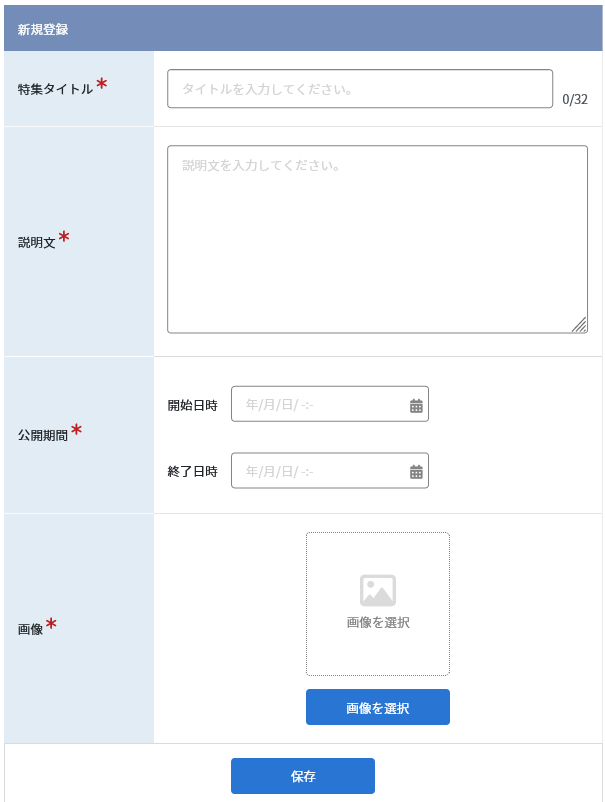Grab the textarea resize handle corner
Viewport: 605px width, 802px height.
coord(579,325)
